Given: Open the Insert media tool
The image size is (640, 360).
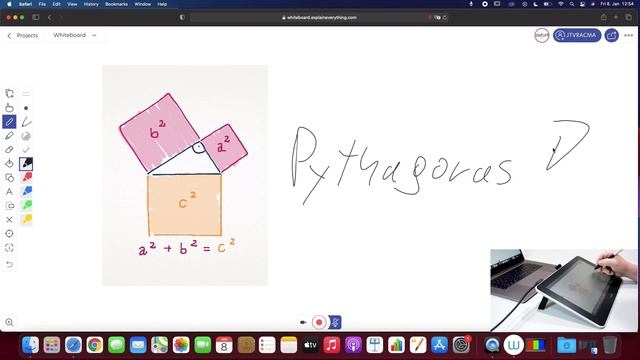Looking at the screenshot, I should (9, 206).
